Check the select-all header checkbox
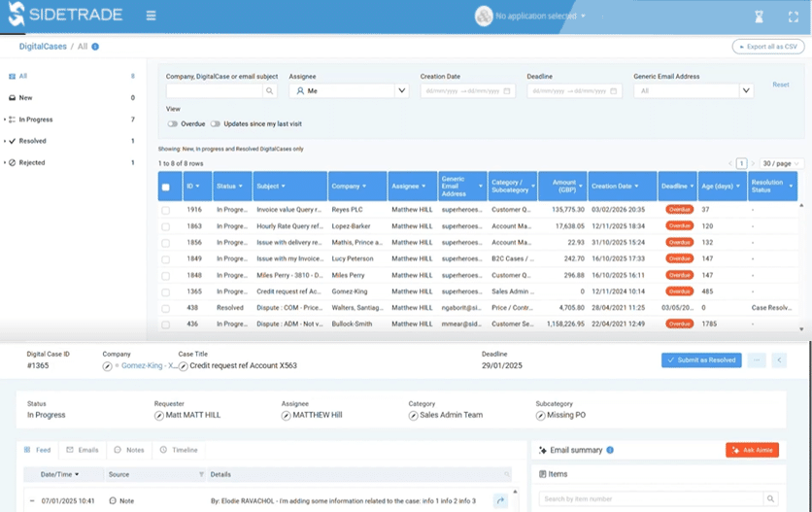This screenshot has height=512, width=812. point(166,188)
